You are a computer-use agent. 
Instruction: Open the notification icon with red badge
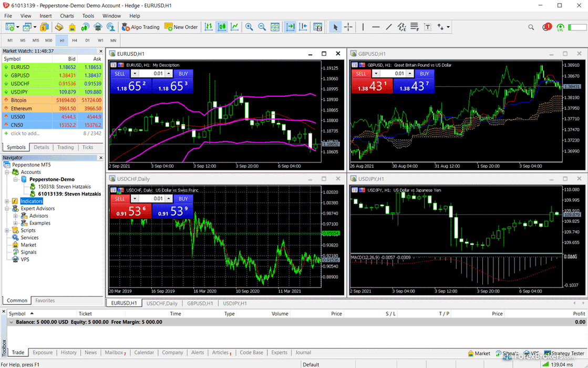click(x=546, y=27)
